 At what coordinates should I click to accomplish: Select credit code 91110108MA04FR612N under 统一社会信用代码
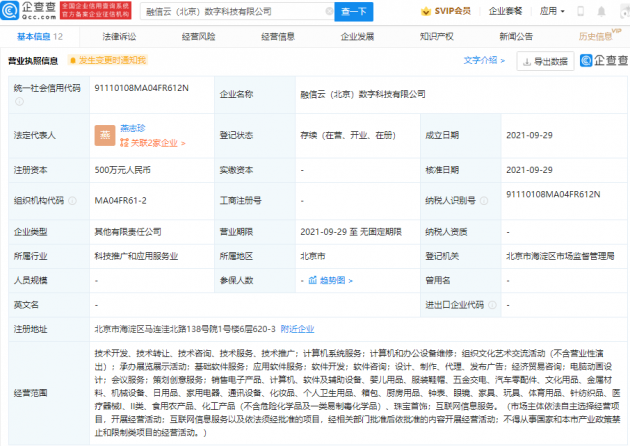pos(141,88)
